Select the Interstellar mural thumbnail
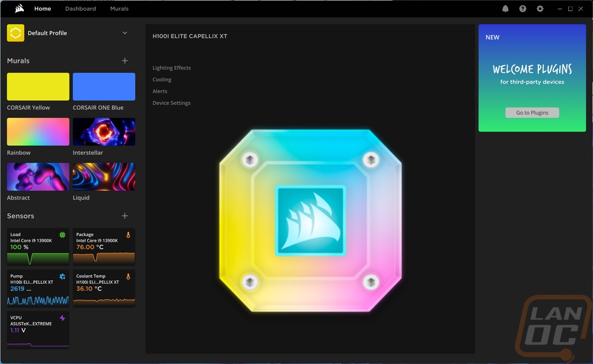Viewport: 593px width, 364px height. click(x=104, y=132)
